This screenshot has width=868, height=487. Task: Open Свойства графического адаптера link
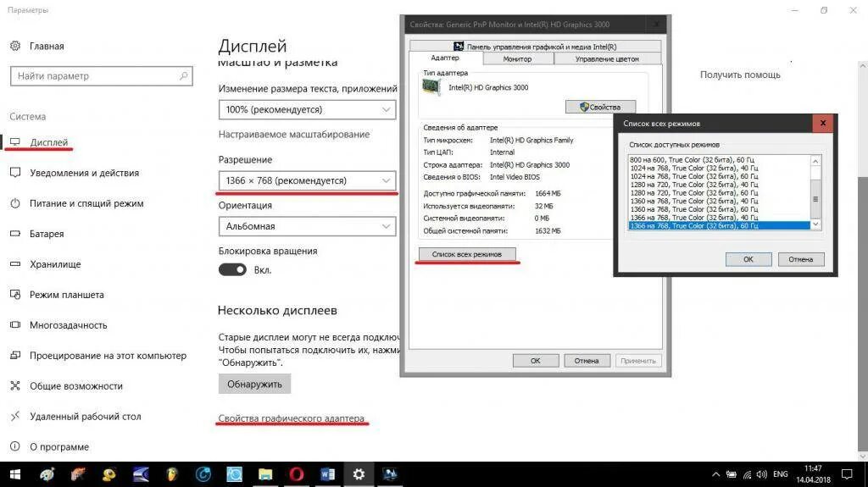click(x=292, y=418)
